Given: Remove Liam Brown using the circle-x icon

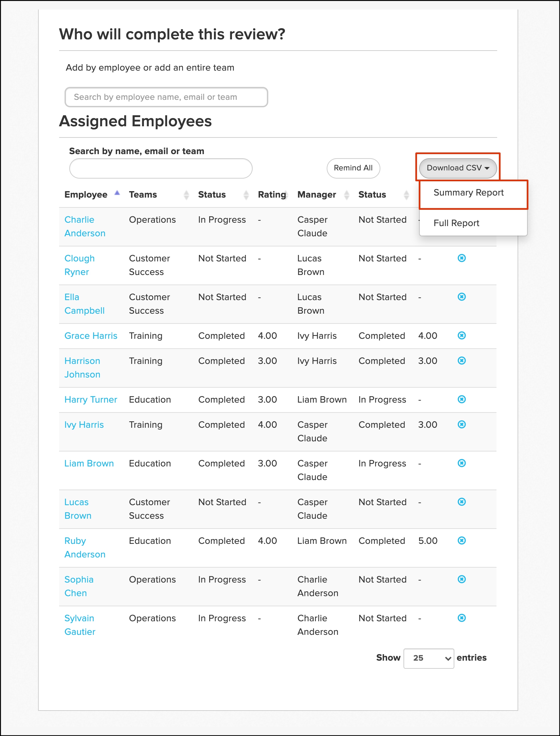Looking at the screenshot, I should pos(462,463).
